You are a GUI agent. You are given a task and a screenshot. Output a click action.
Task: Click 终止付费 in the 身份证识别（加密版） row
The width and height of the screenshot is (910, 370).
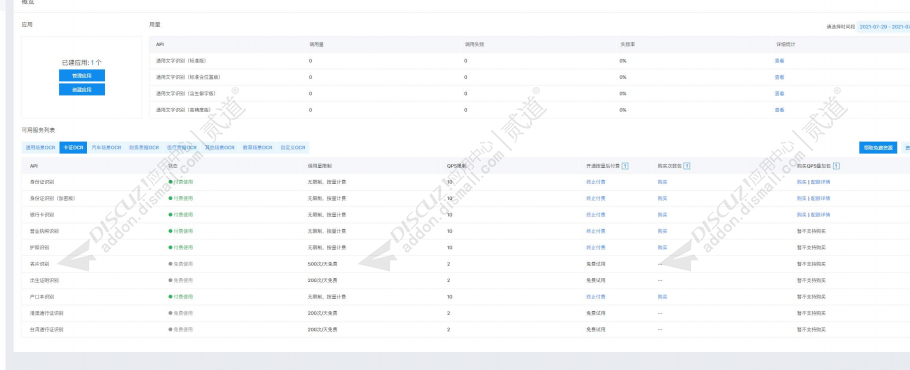coord(595,198)
